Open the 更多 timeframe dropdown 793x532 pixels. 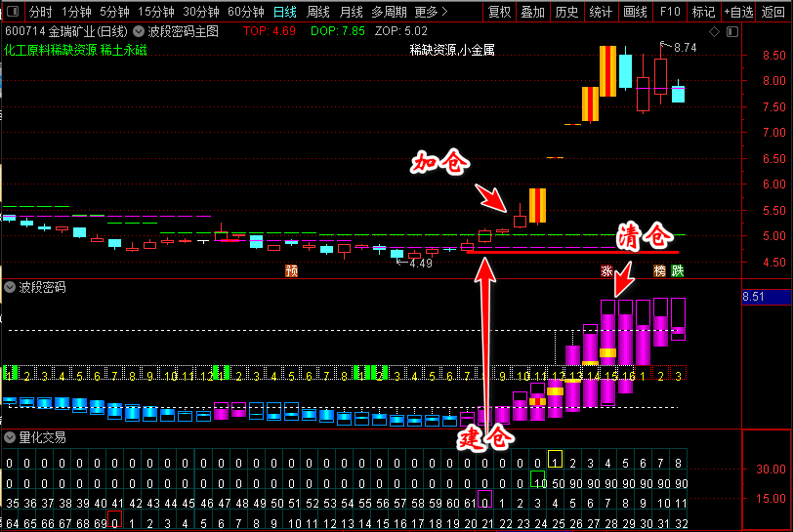431,12
